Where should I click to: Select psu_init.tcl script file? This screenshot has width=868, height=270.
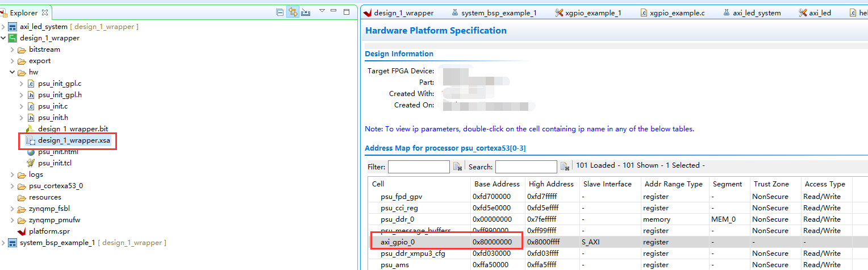click(55, 163)
